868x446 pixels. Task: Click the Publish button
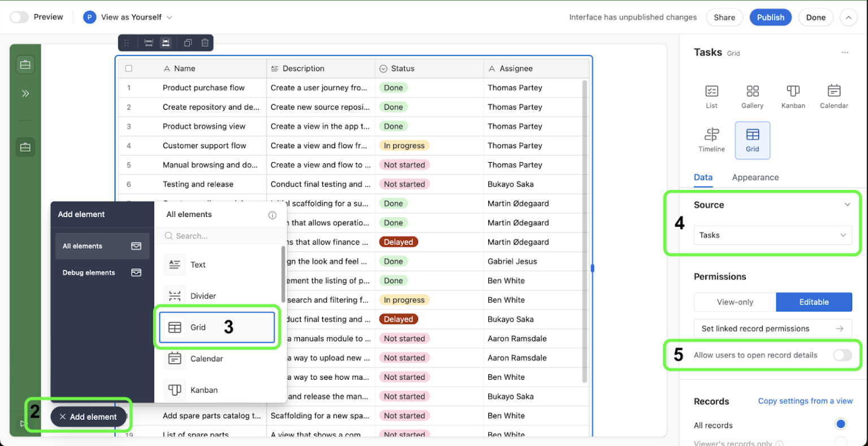(x=770, y=17)
